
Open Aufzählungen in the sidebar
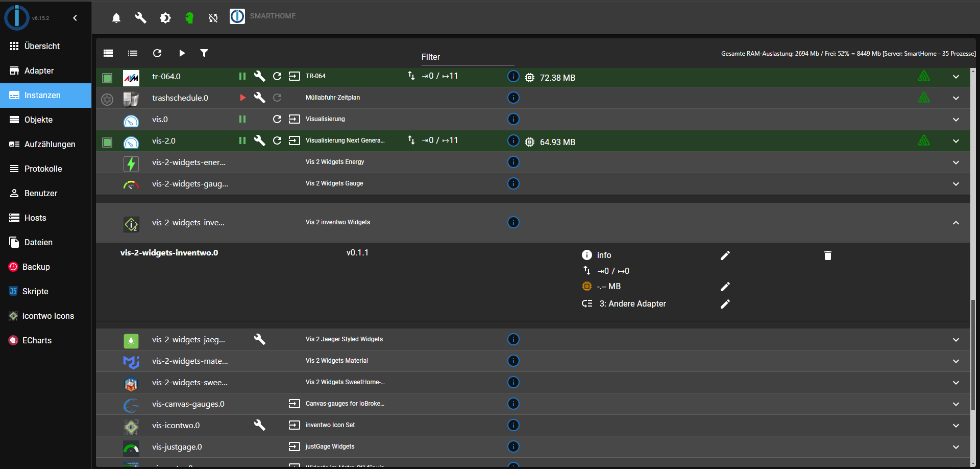coord(46,144)
